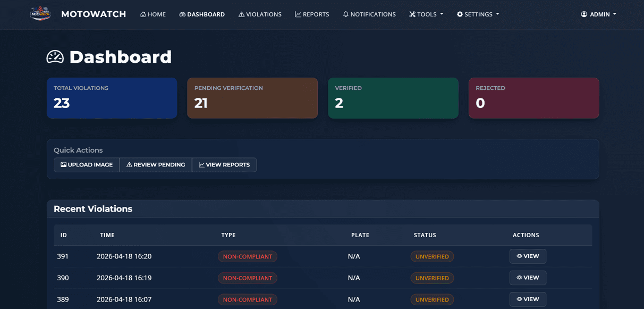644x309 pixels.
Task: Click the timestamp 2026-04-18 16:07
Action: [124, 299]
